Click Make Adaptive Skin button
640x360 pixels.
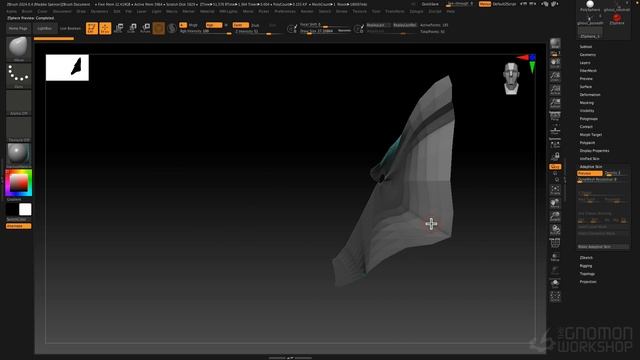click(603, 247)
